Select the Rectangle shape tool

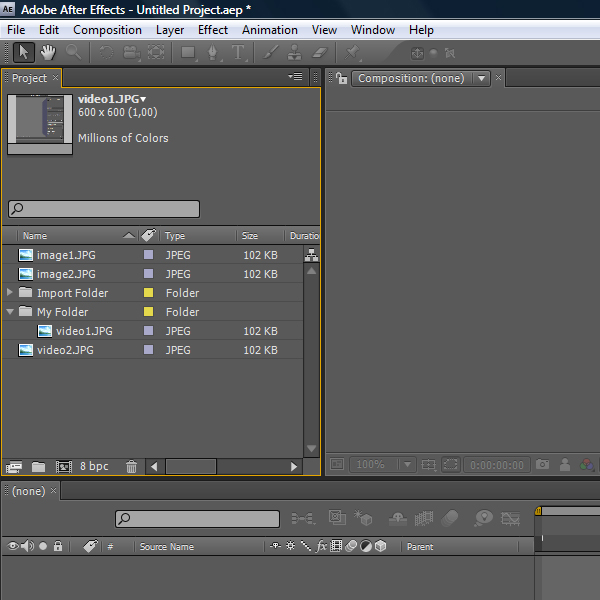point(189,52)
